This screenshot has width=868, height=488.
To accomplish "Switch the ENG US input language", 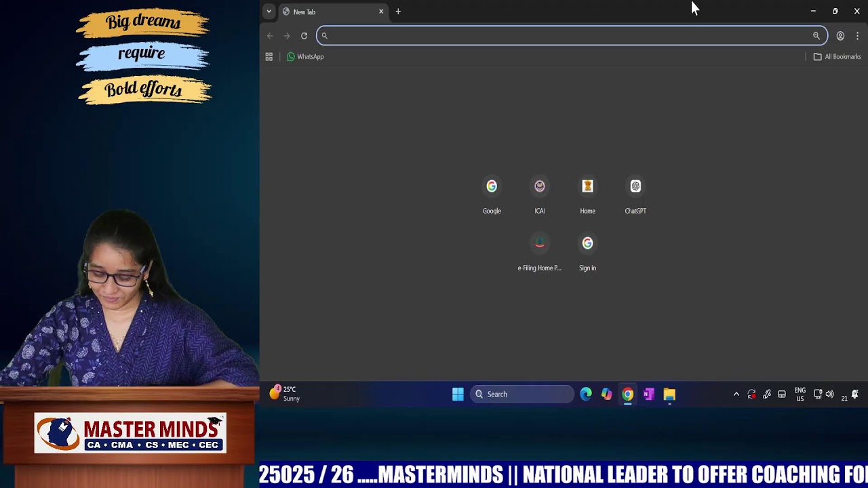I will [800, 394].
